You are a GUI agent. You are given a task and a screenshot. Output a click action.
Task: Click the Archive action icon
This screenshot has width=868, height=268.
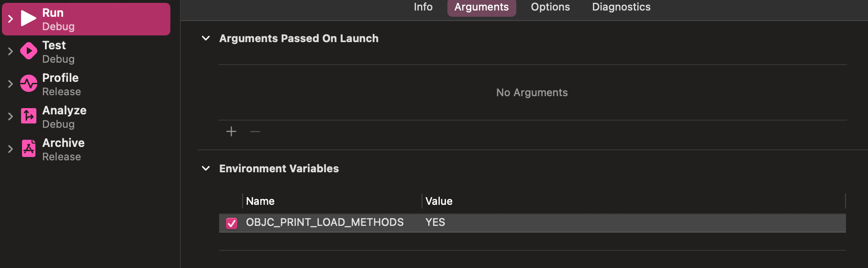coord(29,148)
